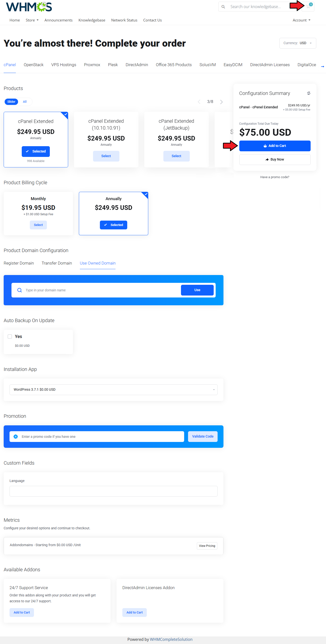Screen dimensions: 326x644
Task: Click the Addondomains starting price text
Action: click(45, 545)
